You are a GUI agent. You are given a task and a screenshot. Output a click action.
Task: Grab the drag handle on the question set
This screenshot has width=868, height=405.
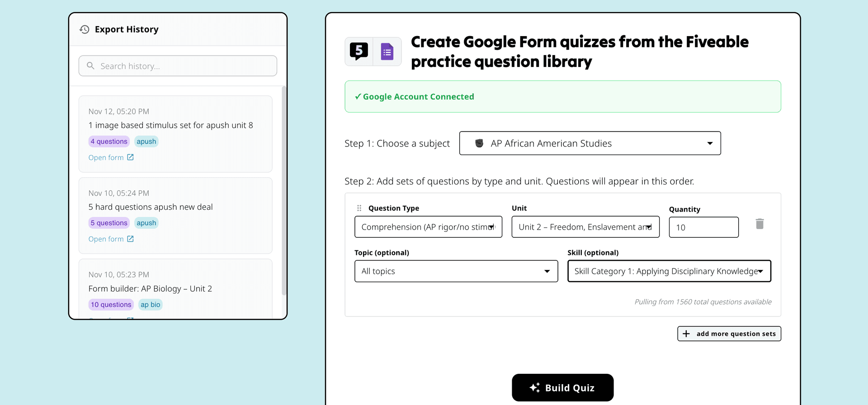pos(359,208)
